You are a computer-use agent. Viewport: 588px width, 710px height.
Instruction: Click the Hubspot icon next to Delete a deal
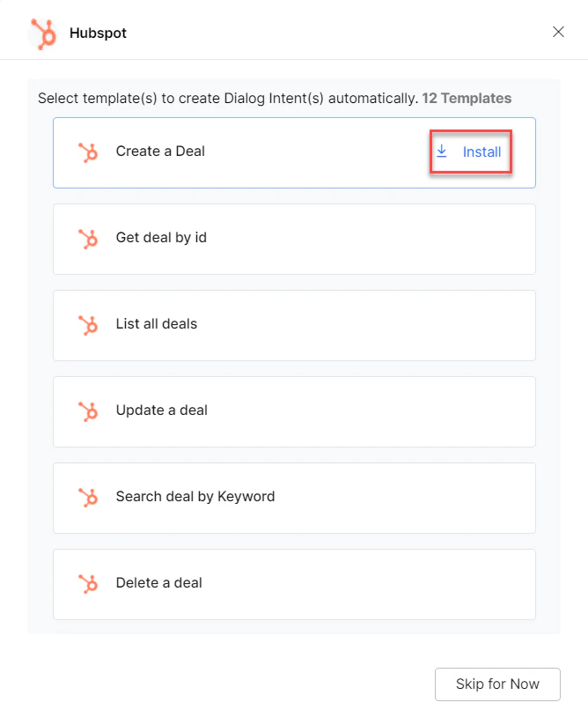[89, 583]
